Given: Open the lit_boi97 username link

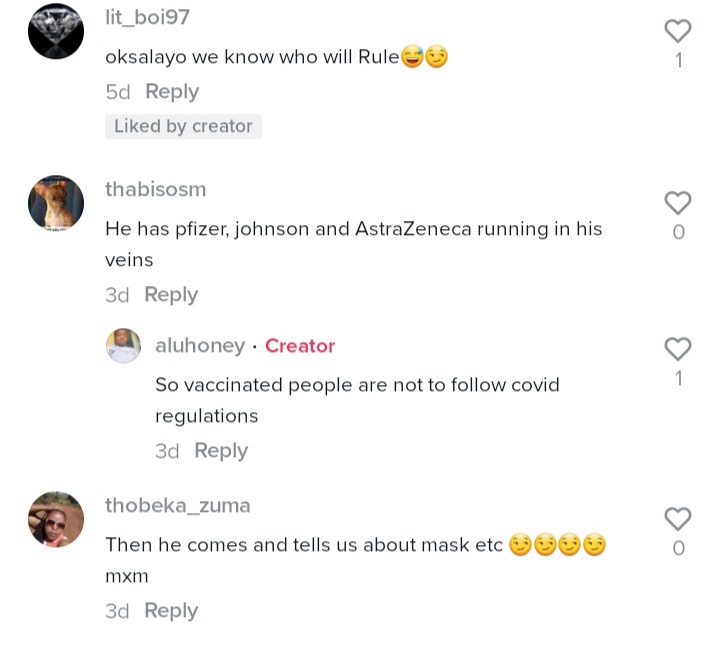Looking at the screenshot, I should pyautogui.click(x=147, y=17).
